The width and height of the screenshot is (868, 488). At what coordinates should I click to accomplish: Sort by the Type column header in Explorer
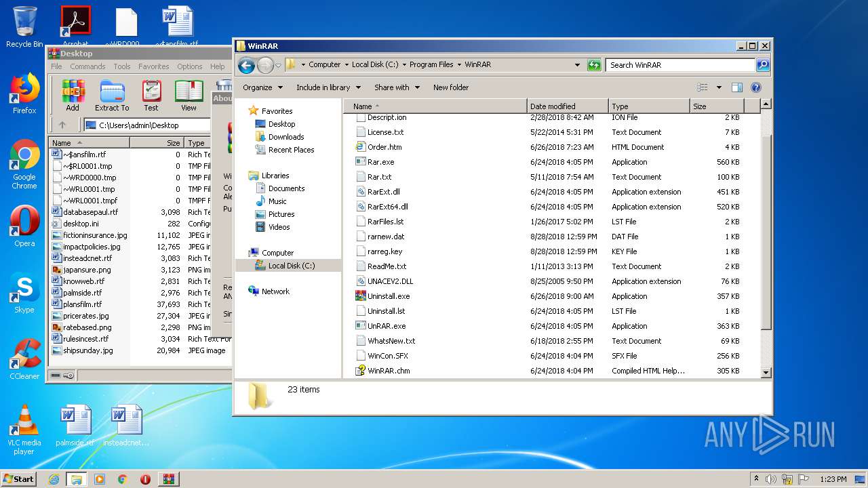point(648,106)
